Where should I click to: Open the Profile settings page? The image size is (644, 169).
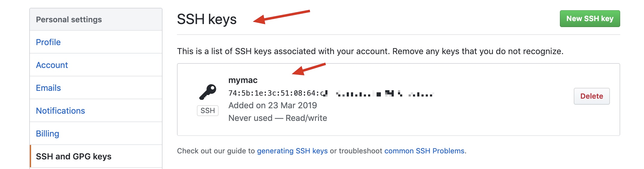point(48,42)
